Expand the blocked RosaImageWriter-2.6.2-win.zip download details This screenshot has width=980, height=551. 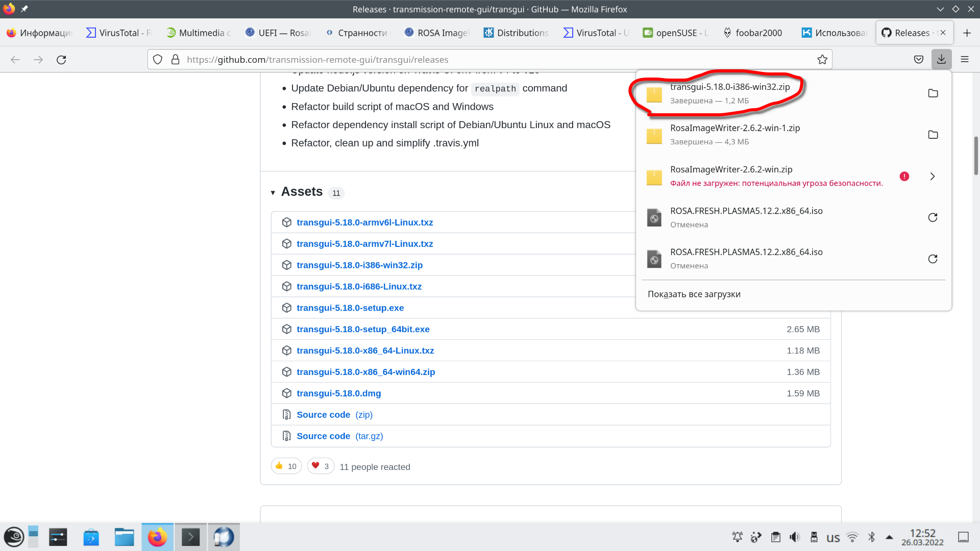click(x=932, y=176)
